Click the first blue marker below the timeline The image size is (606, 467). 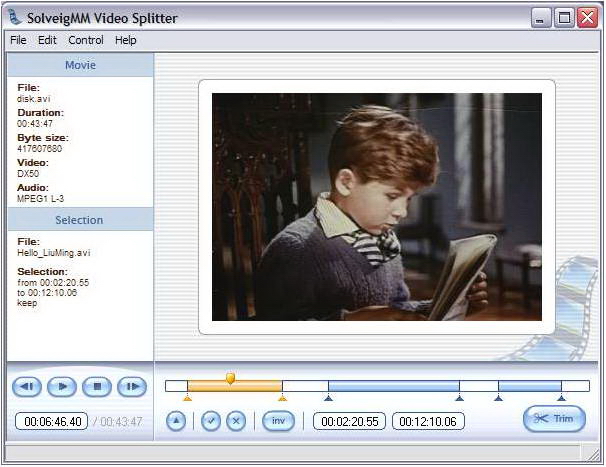pyautogui.click(x=328, y=398)
